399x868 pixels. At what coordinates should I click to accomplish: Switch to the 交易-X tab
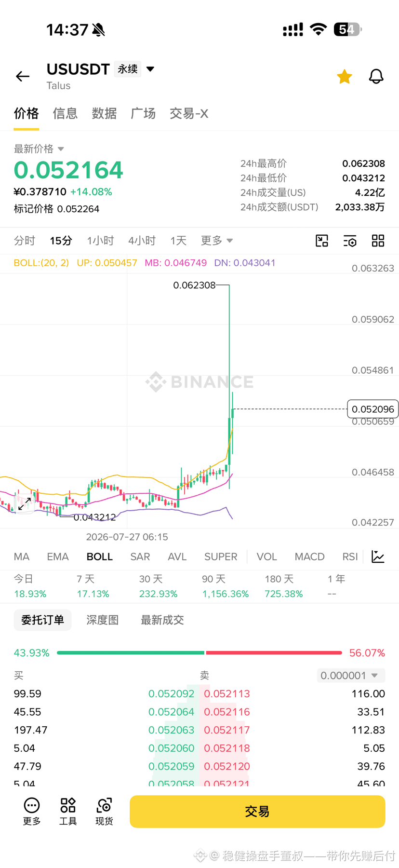tap(189, 113)
